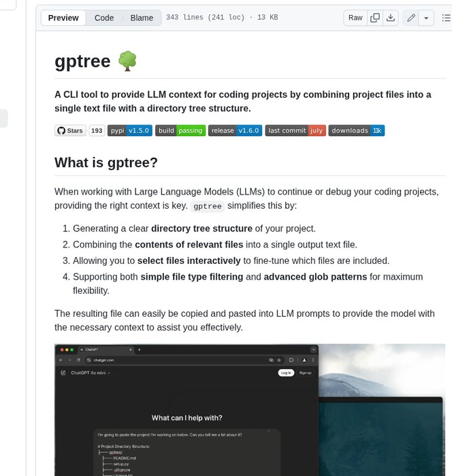Open the build passing badge
The height and width of the screenshot is (476, 452).
pos(180,131)
